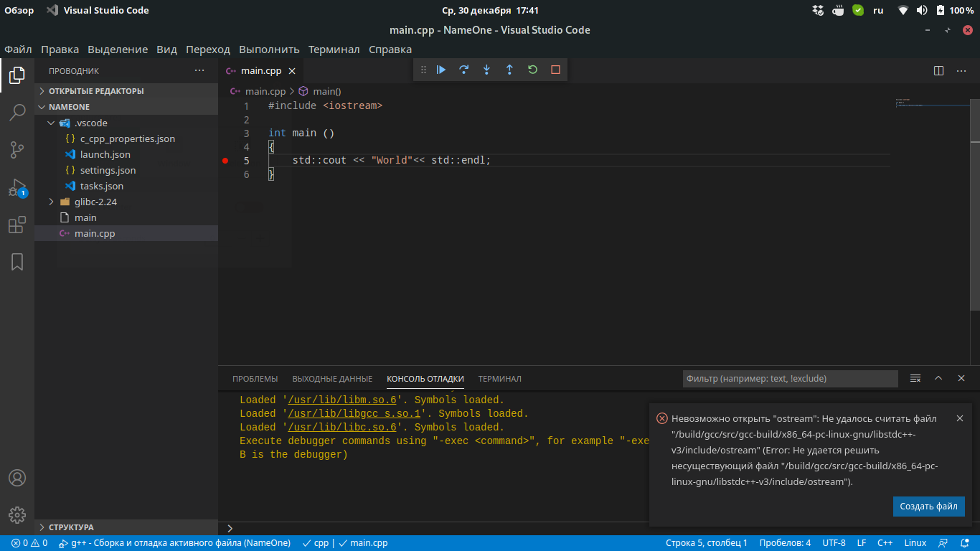Open the notifications bell in status bar
This screenshot has width=980, height=551.
tap(963, 543)
